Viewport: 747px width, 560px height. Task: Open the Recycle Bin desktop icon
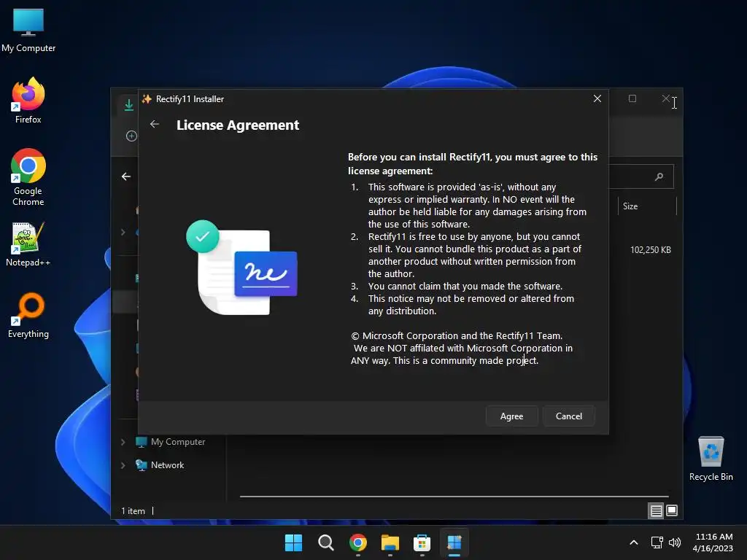711,459
